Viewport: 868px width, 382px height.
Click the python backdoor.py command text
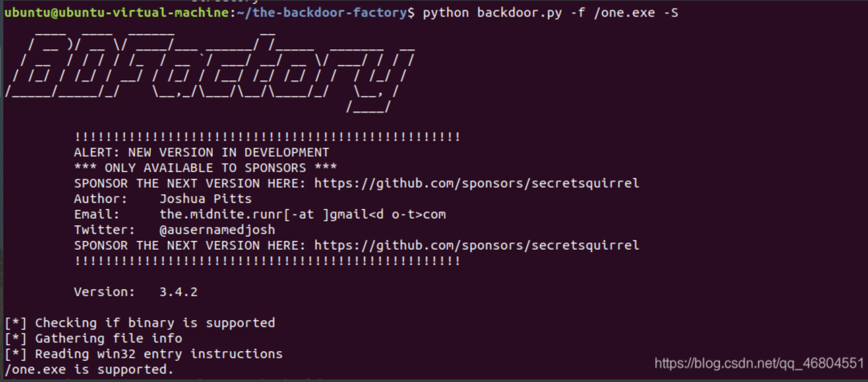click(x=492, y=13)
